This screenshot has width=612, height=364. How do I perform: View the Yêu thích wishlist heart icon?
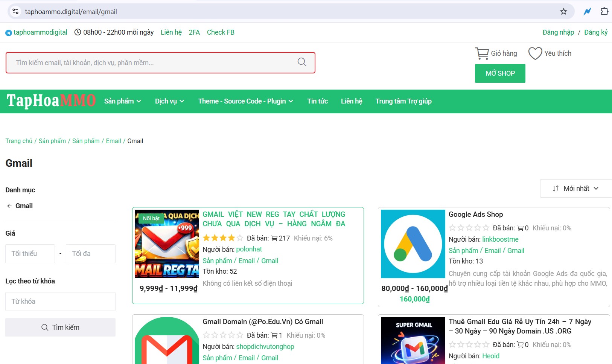(x=535, y=53)
